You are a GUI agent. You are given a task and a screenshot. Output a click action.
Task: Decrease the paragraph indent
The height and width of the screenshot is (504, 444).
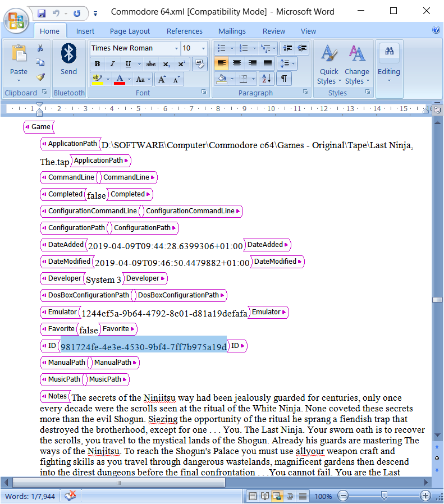tap(287, 48)
